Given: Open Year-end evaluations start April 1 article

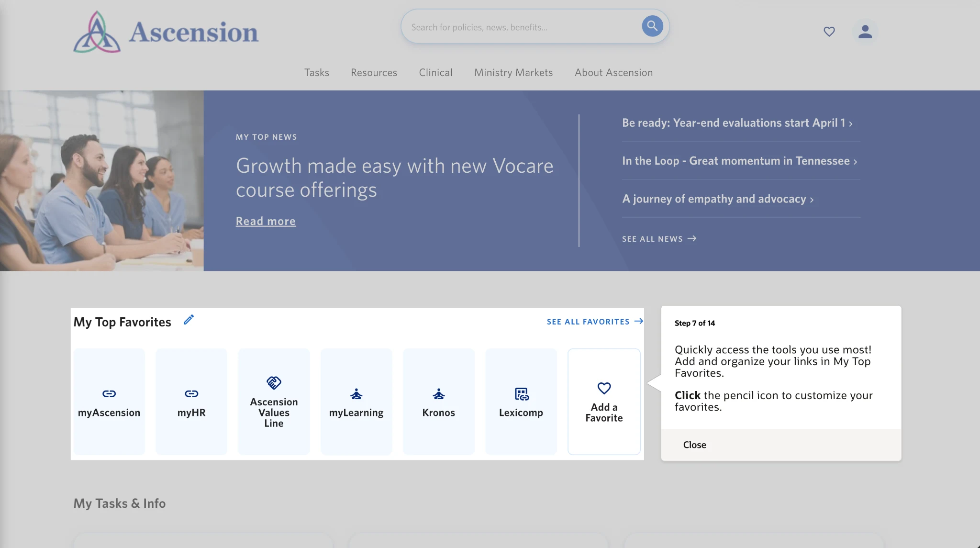Looking at the screenshot, I should tap(737, 123).
